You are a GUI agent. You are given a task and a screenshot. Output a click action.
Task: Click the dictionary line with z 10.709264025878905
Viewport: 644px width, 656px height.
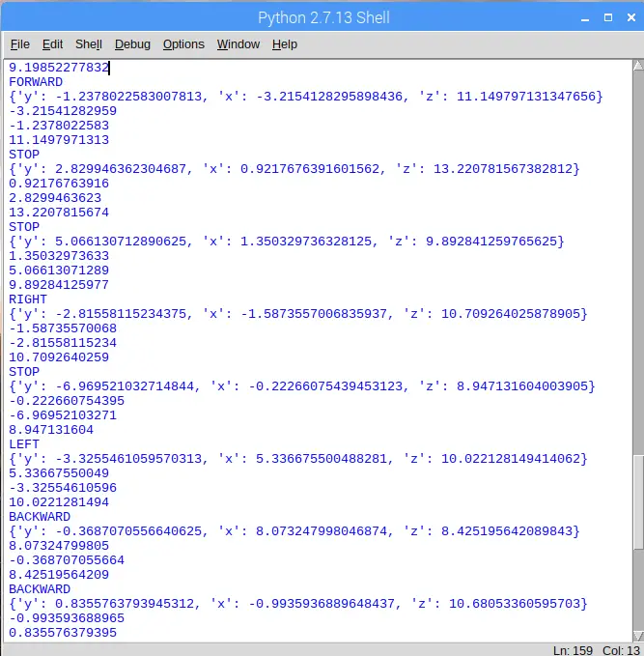(x=298, y=314)
